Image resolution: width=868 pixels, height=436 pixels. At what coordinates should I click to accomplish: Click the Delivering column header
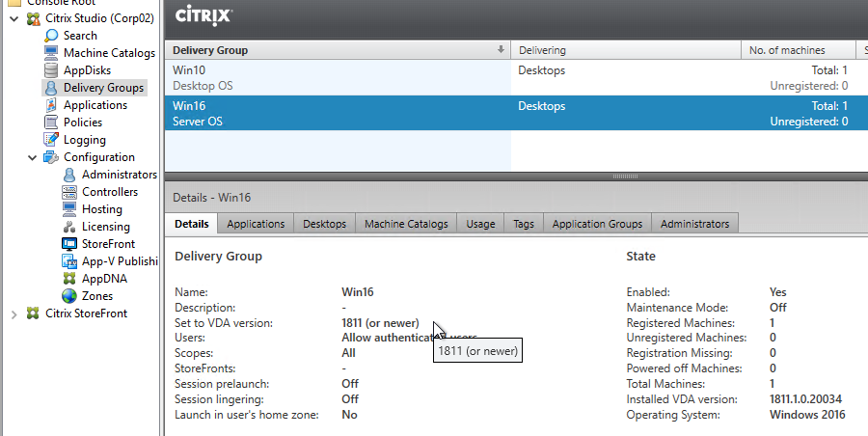point(626,50)
